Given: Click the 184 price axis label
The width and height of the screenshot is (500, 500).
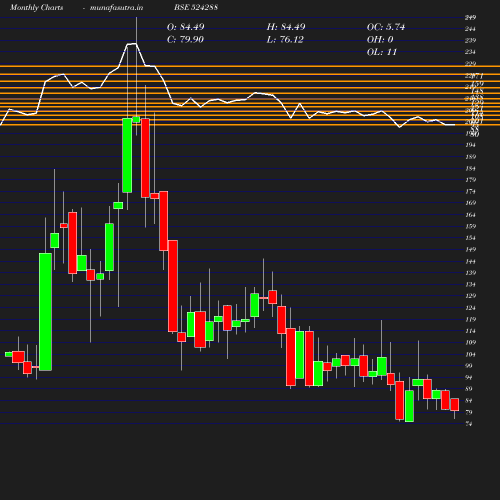Looking at the screenshot, I should (x=470, y=168).
